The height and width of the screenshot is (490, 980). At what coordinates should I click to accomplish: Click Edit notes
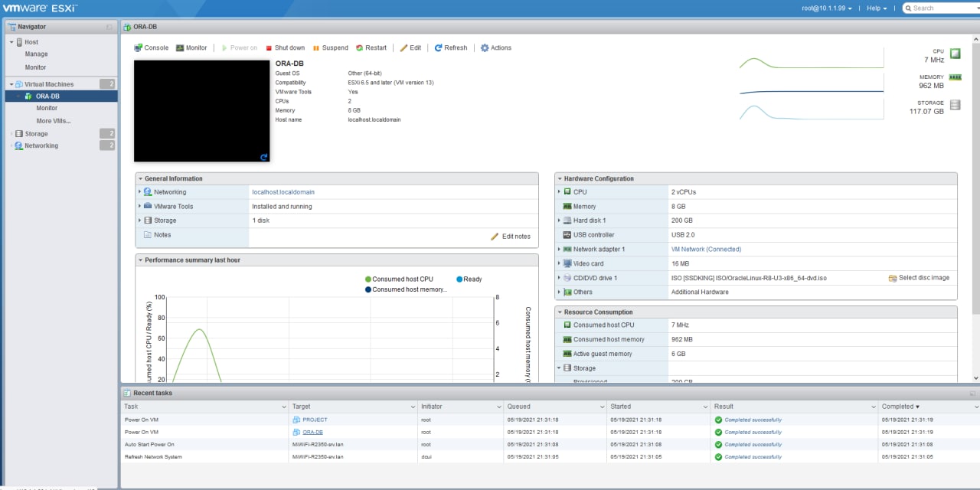coord(511,237)
